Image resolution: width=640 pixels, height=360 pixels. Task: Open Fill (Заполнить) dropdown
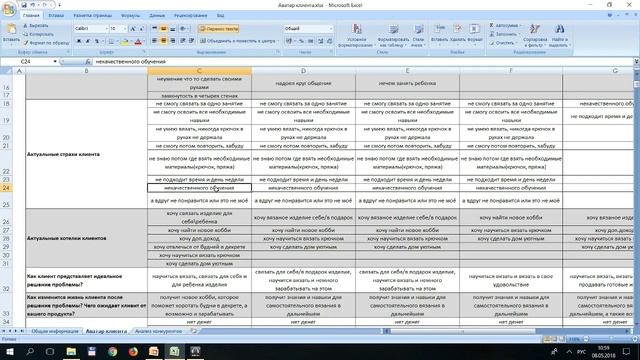click(x=504, y=34)
